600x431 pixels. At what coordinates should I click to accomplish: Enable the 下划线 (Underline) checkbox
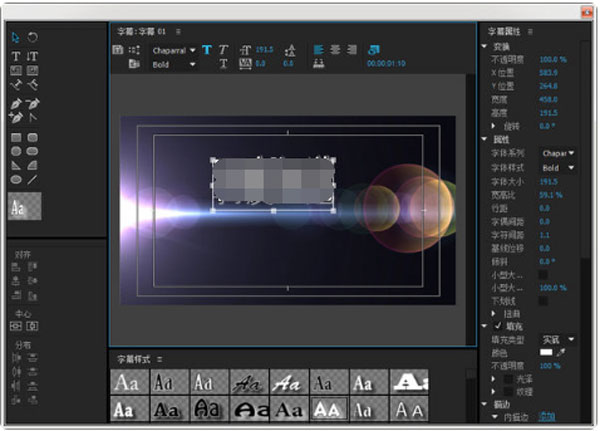coord(543,299)
